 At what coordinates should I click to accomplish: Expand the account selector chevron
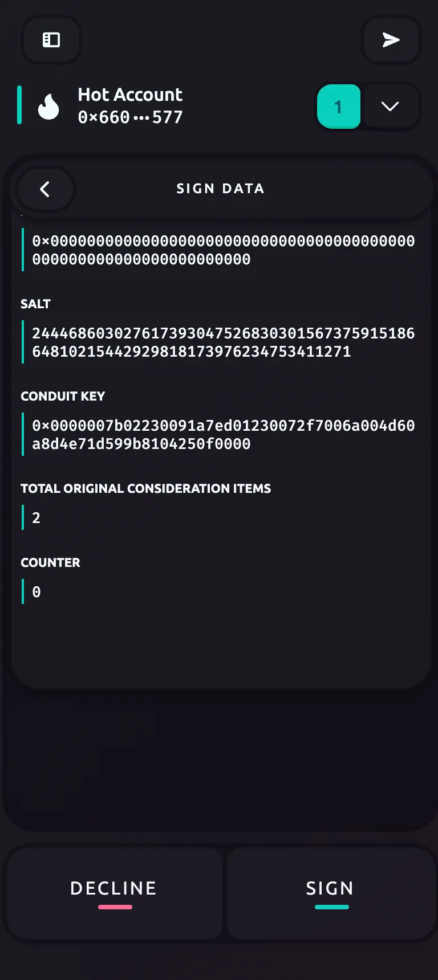[x=390, y=107]
